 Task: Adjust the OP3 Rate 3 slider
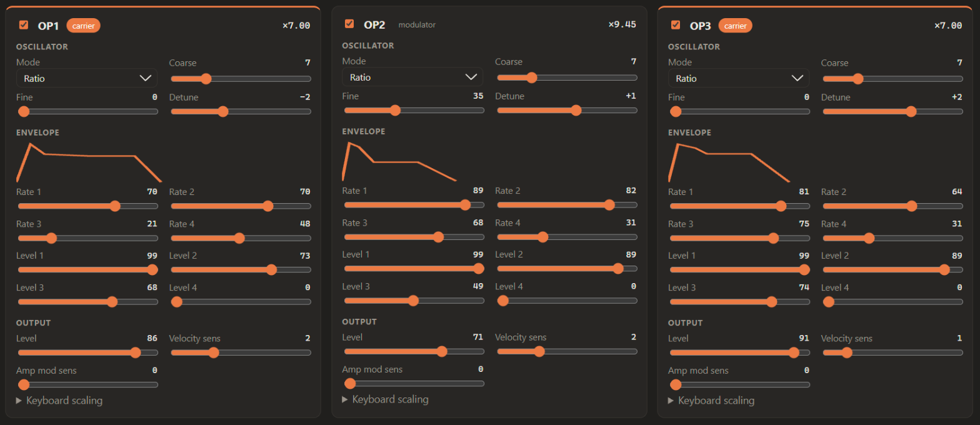click(x=739, y=237)
